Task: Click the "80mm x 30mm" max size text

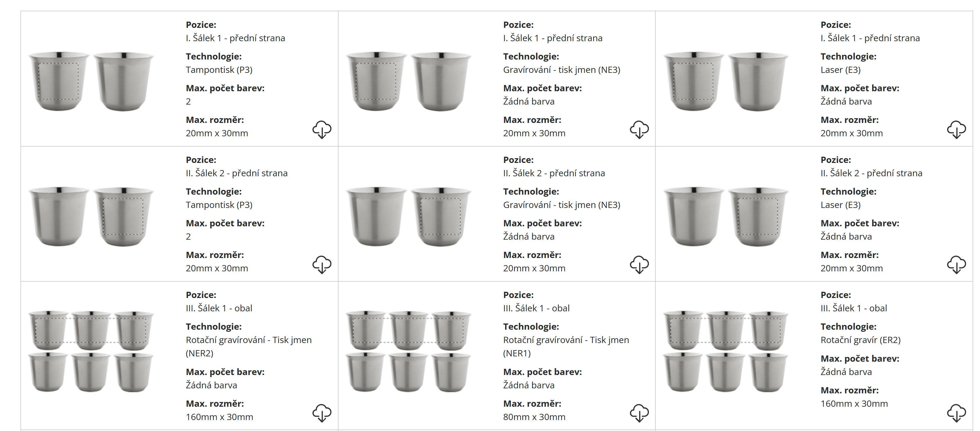Action: click(534, 417)
